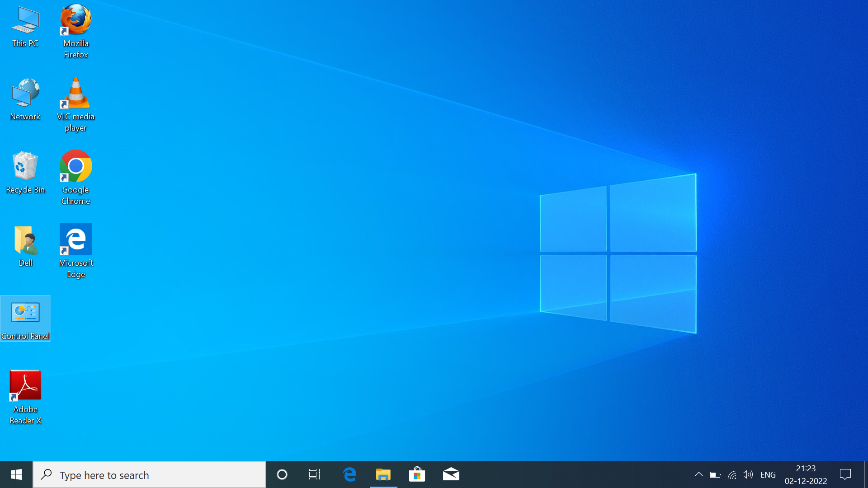
Task: Expand hidden system tray icons
Action: 698,474
